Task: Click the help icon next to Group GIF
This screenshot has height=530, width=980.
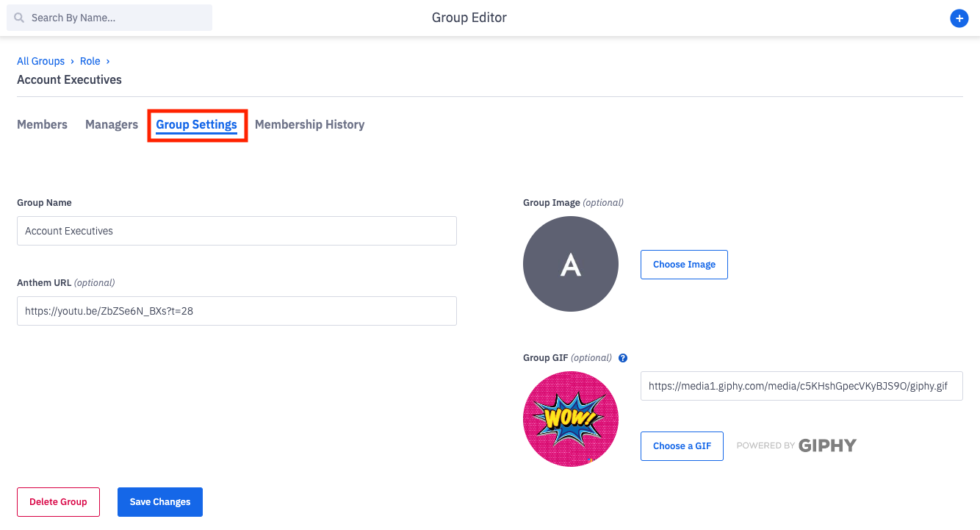Action: click(622, 358)
